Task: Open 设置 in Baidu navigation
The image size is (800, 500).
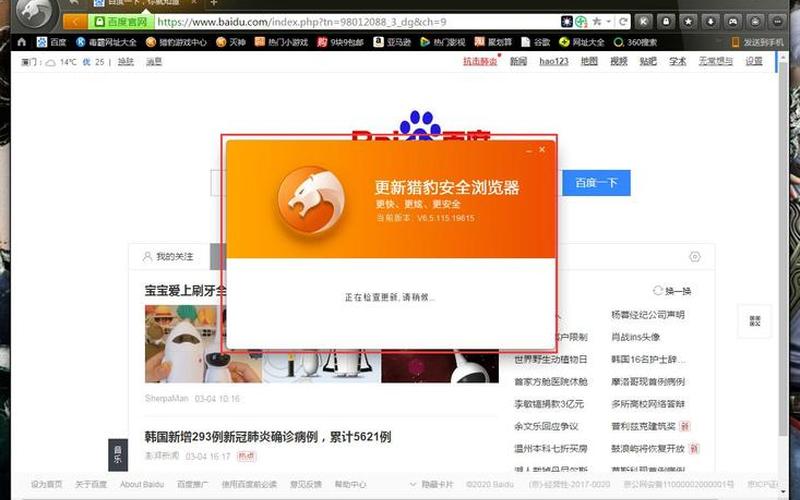Action: 754,61
